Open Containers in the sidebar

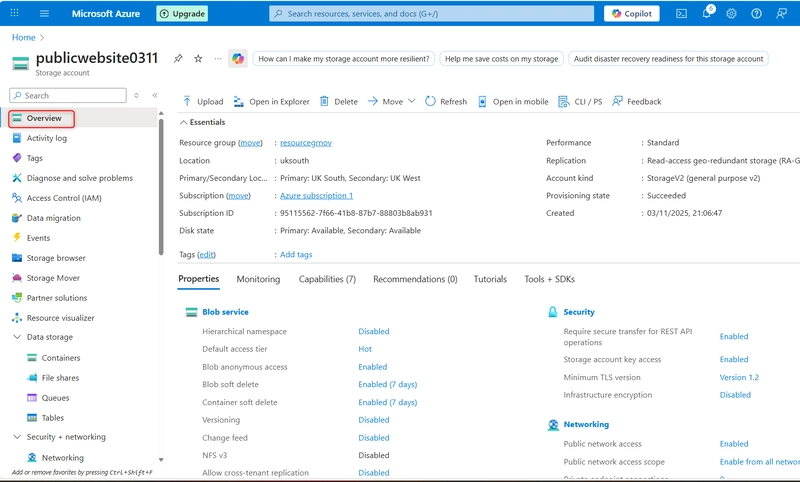coord(61,357)
